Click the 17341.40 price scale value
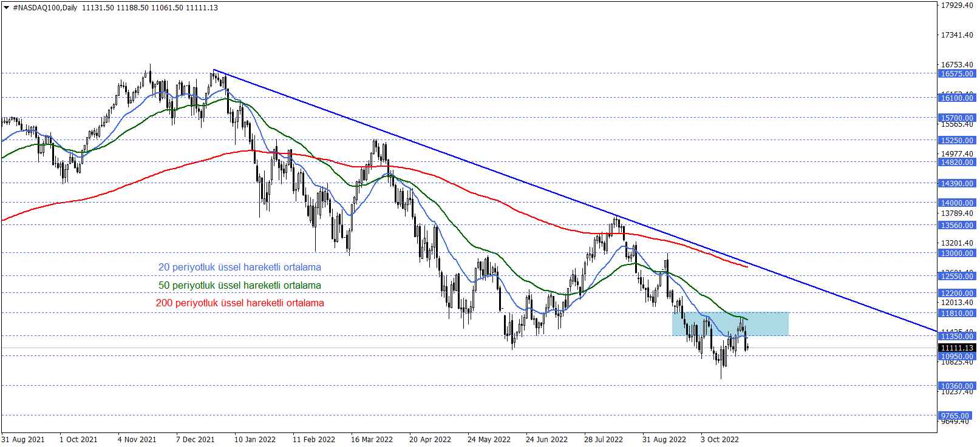The image size is (980, 447). pyautogui.click(x=957, y=35)
